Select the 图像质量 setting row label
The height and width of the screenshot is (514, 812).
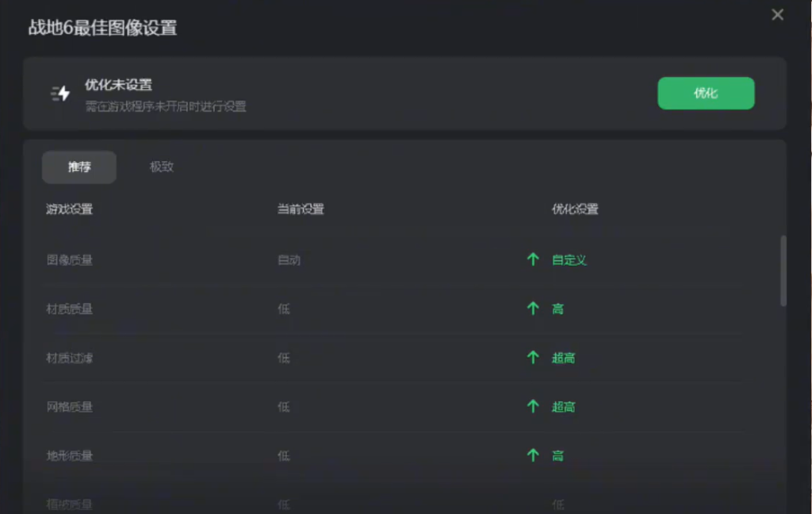coord(70,259)
